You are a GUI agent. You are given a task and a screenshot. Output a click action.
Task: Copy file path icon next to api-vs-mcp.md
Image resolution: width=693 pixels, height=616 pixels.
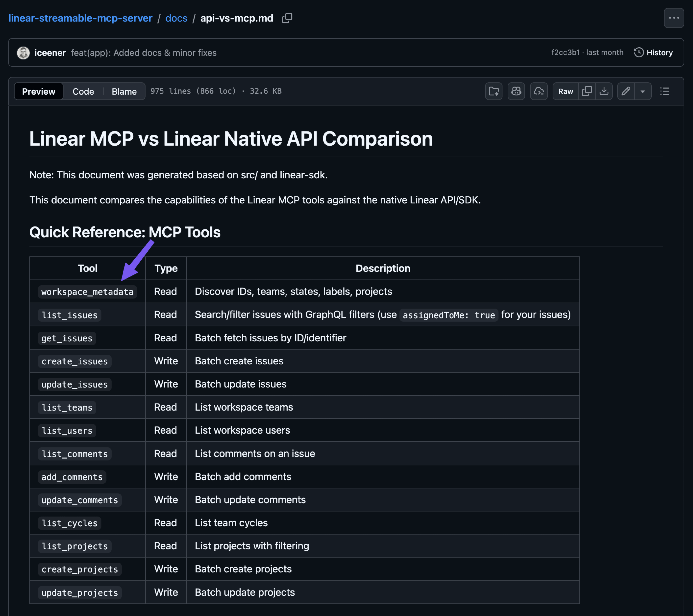(287, 18)
